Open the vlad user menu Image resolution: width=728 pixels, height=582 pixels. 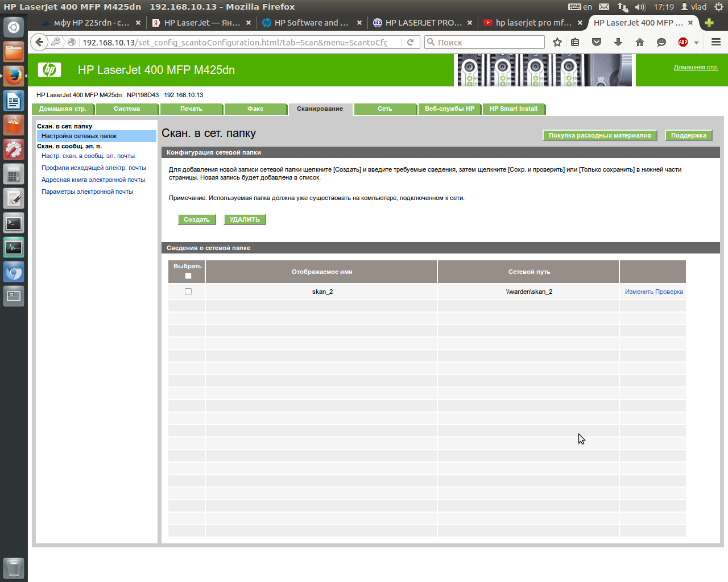click(x=694, y=7)
